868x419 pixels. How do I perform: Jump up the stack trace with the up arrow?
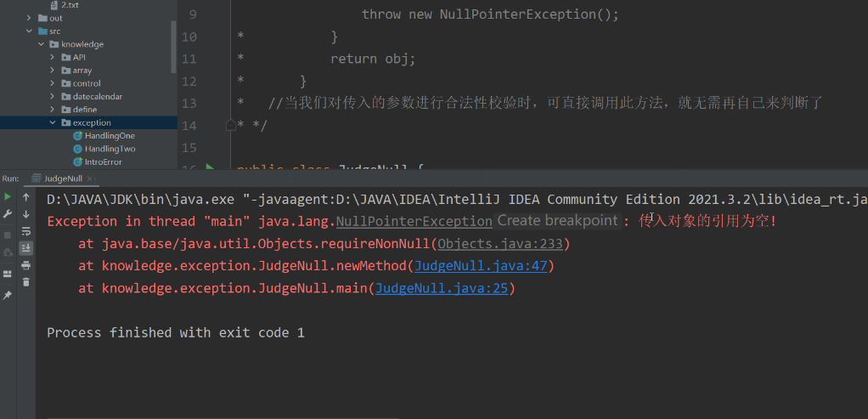tap(26, 197)
